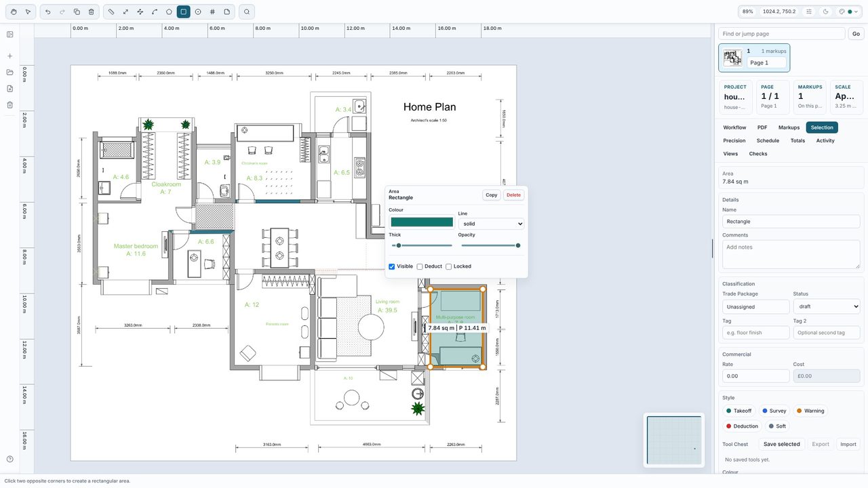
Task: Expand the theme colour dropdown chevron
Action: click(x=856, y=12)
